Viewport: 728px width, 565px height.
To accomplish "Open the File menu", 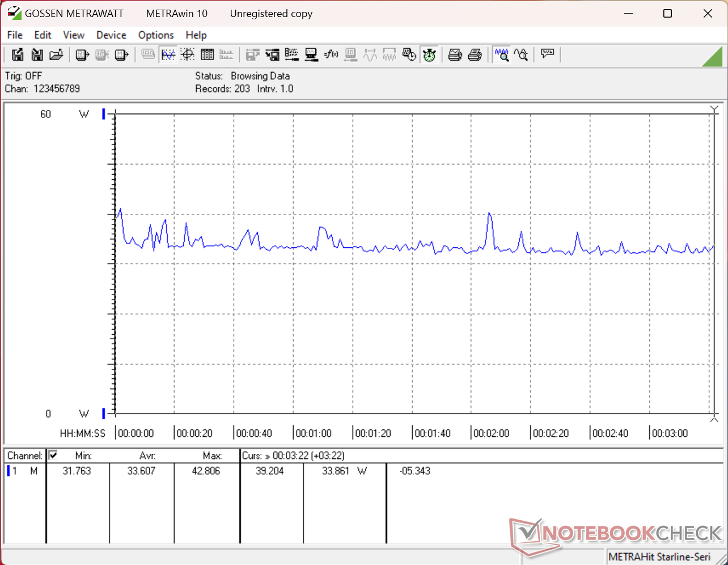I will coord(15,35).
